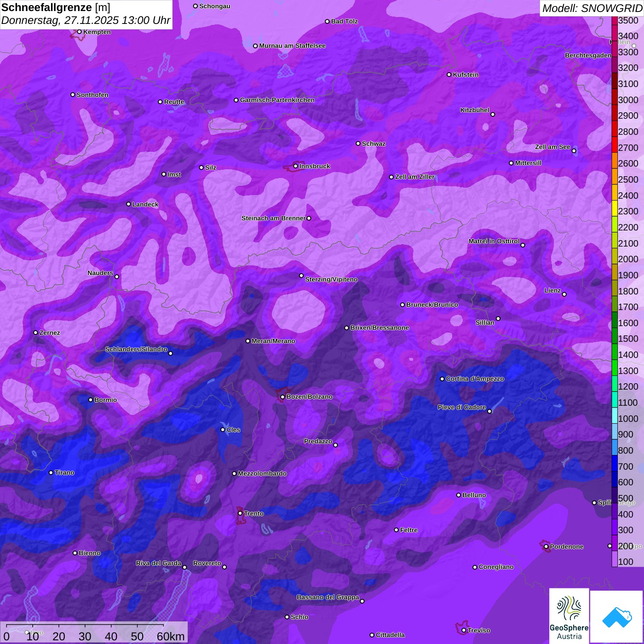This screenshot has height=644, width=644.
Task: Click the 100 m legend swatch
Action: click(615, 559)
